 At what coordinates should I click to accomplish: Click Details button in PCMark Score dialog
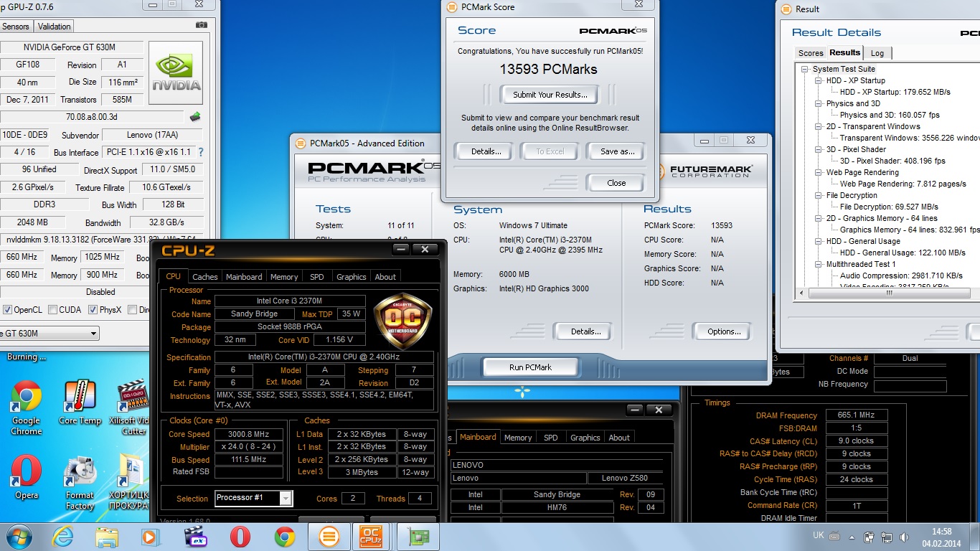(x=486, y=151)
